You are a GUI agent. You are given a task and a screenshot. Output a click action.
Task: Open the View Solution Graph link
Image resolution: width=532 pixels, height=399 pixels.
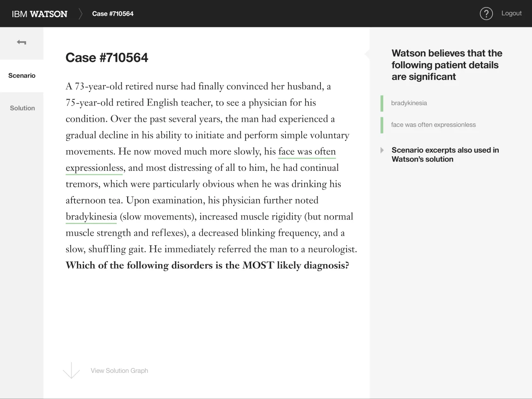tap(119, 371)
